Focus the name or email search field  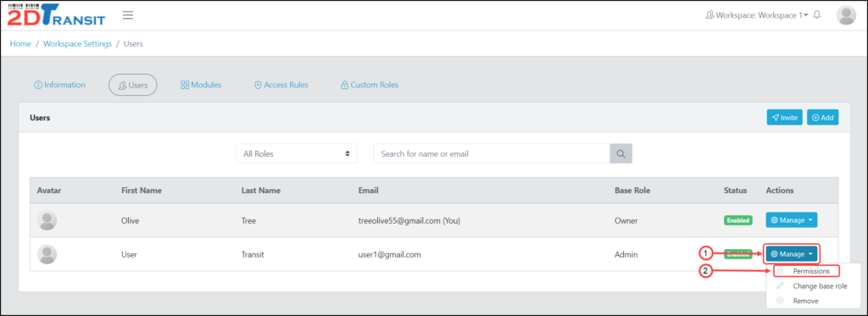click(x=492, y=154)
